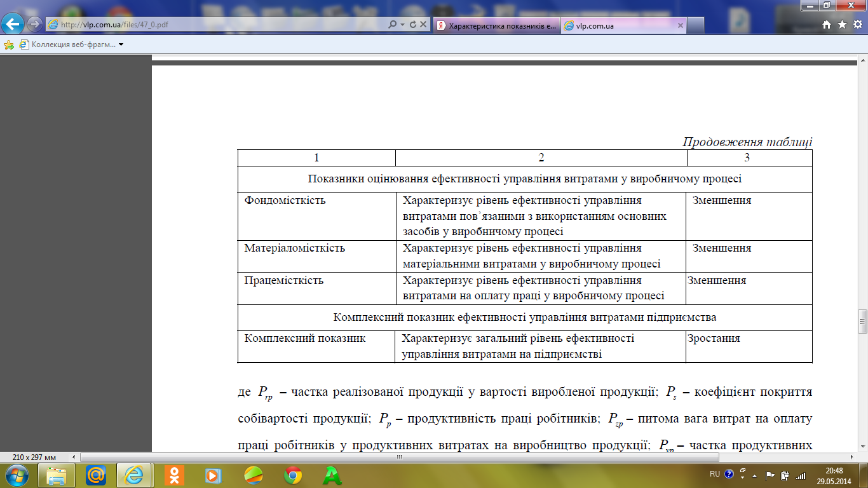Add to favorites bar star icon
Viewport: 868px width, 488px height.
[9, 44]
